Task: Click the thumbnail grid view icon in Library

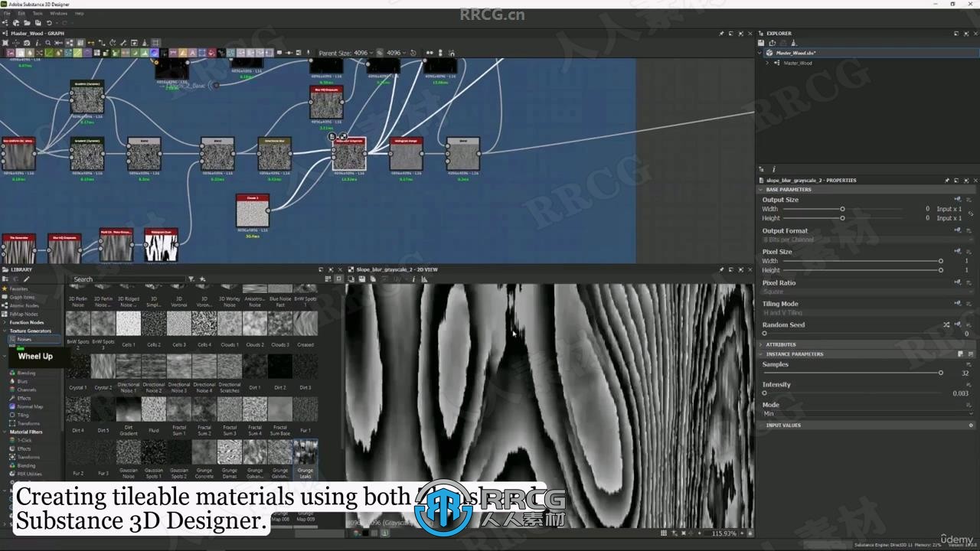Action: click(x=328, y=279)
